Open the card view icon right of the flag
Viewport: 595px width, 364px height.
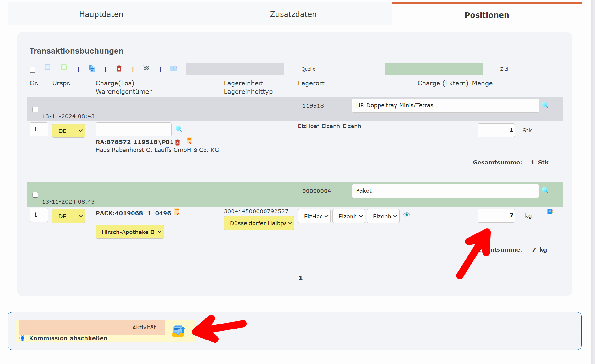pyautogui.click(x=174, y=68)
